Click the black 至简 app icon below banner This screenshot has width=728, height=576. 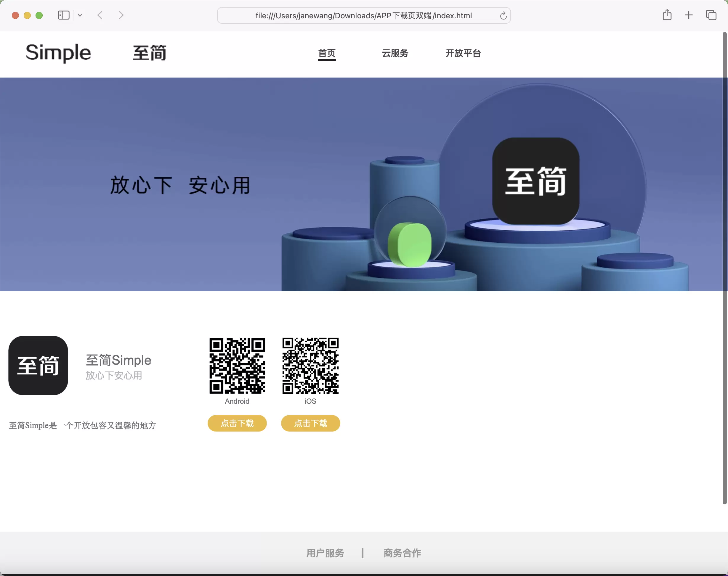[38, 366]
